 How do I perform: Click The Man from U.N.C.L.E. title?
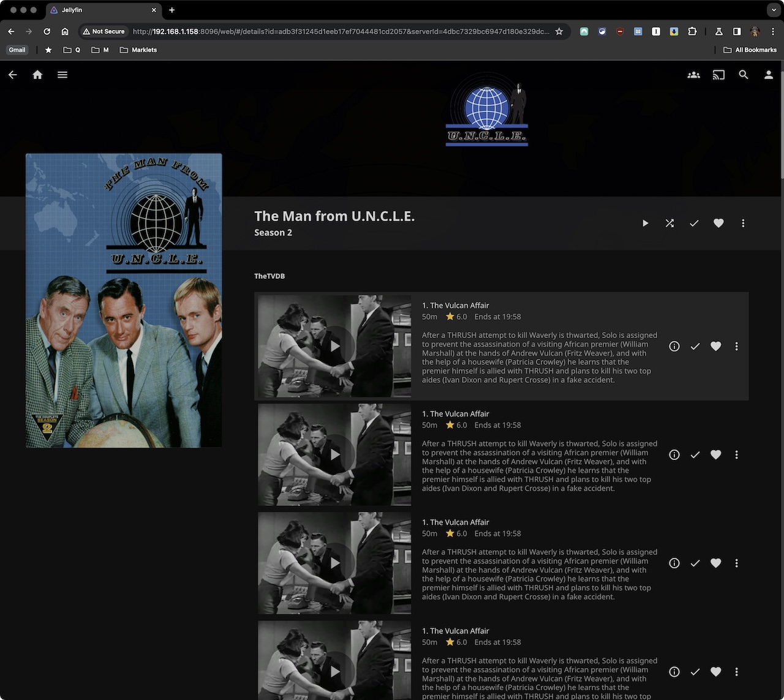[x=334, y=216]
